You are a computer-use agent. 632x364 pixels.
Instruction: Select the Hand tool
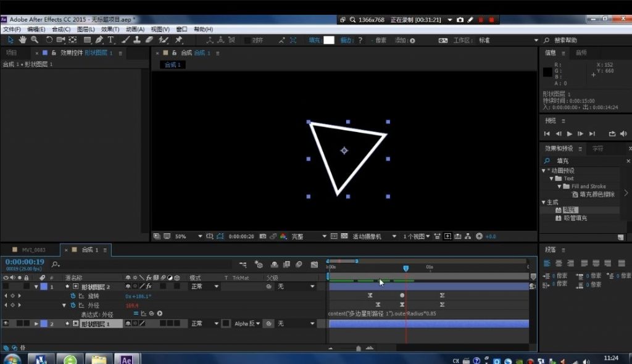pyautogui.click(x=23, y=40)
